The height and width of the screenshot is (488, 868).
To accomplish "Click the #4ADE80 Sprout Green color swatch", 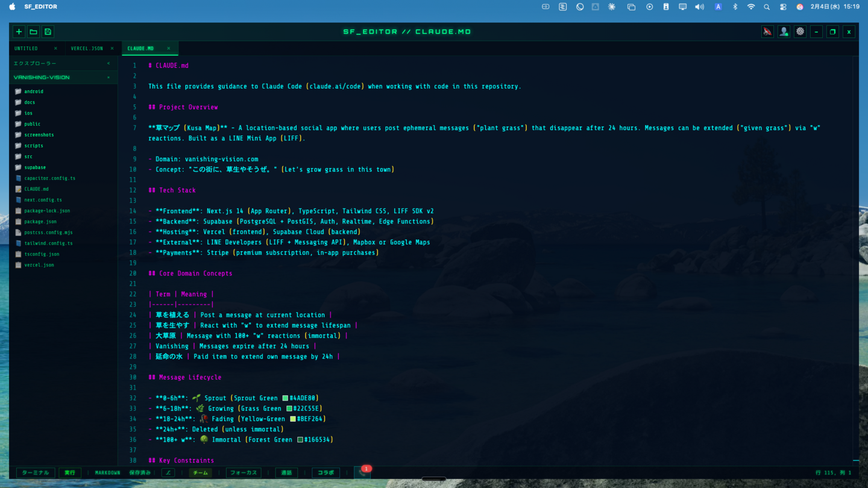I will [285, 398].
